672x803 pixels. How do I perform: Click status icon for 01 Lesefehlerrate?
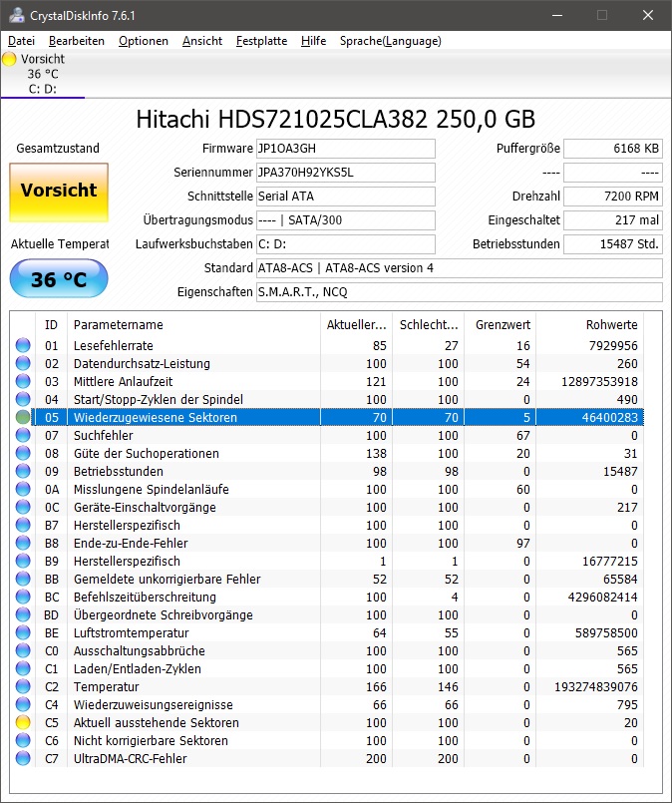tap(23, 345)
